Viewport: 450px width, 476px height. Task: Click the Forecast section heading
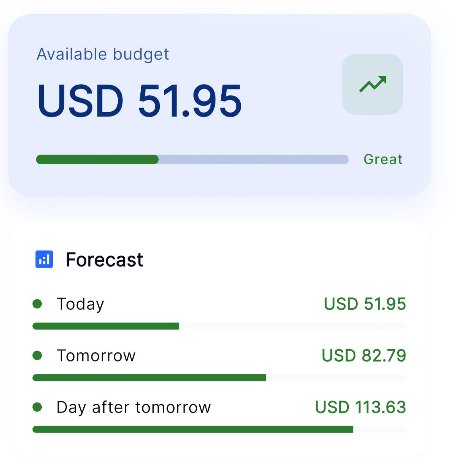point(104,260)
